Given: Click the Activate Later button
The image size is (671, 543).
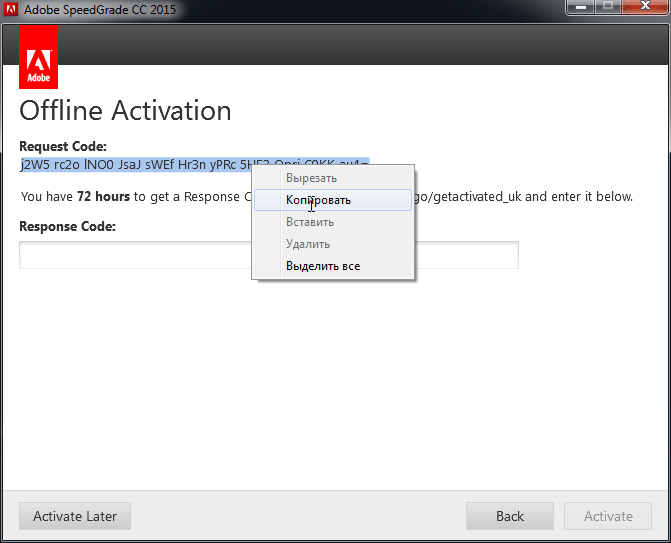Looking at the screenshot, I should point(75,516).
